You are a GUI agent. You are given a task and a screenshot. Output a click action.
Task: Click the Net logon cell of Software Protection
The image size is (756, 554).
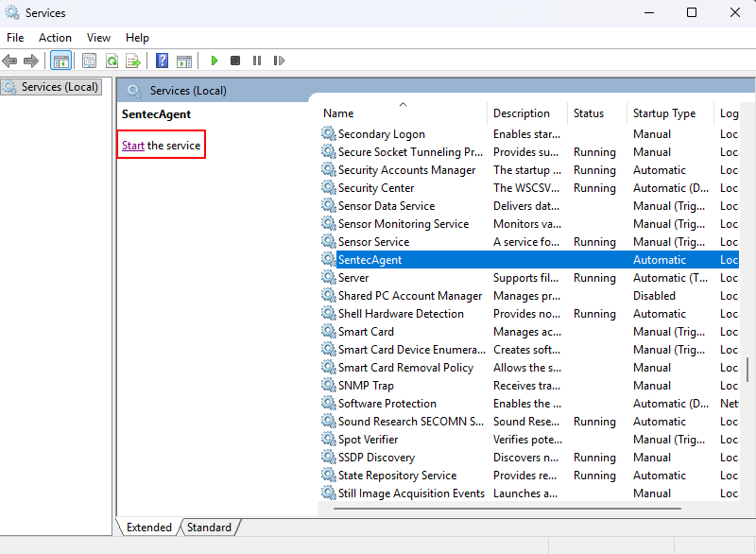[729, 403]
